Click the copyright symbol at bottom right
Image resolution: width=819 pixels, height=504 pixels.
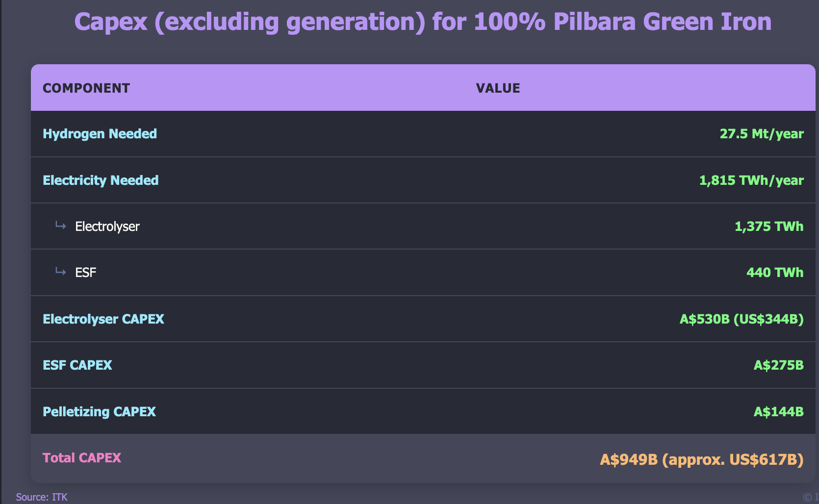point(807,497)
